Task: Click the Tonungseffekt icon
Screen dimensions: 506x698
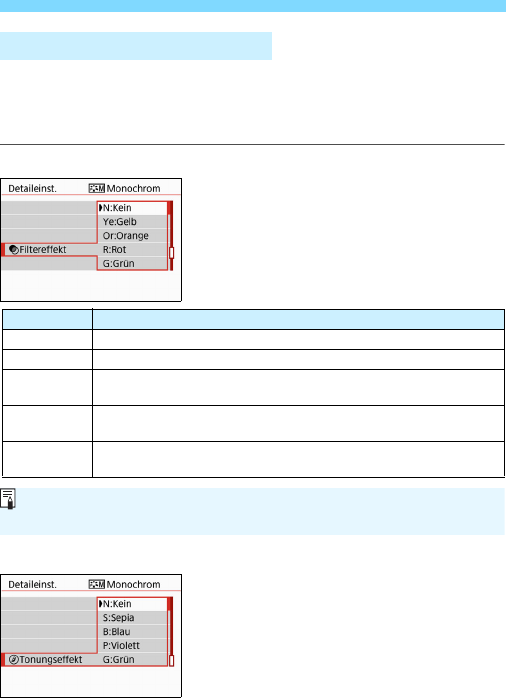Action: [x=14, y=660]
